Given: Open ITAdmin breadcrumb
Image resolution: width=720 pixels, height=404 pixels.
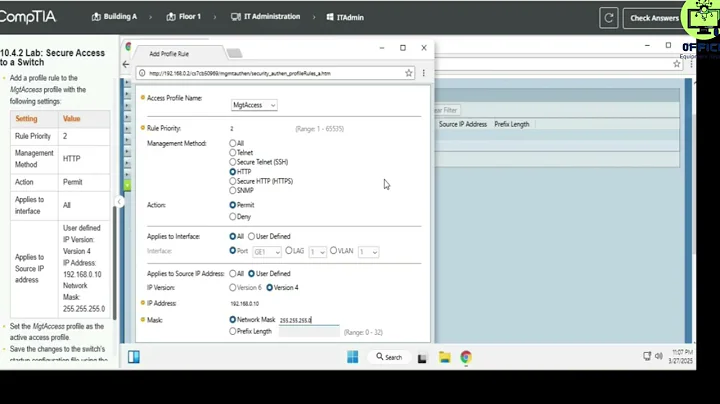Looking at the screenshot, I should 345,17.
